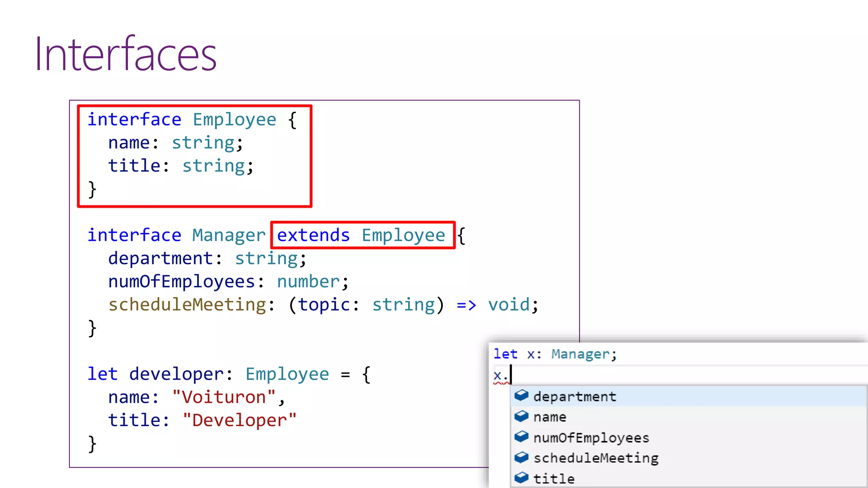Click the 'scheduleMeeting' method signature line
Viewport: 868px width, 488px height.
[x=323, y=305]
